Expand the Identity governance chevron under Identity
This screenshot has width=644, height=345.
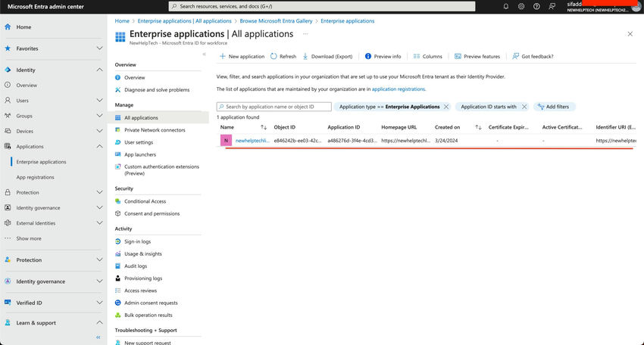[99, 207]
